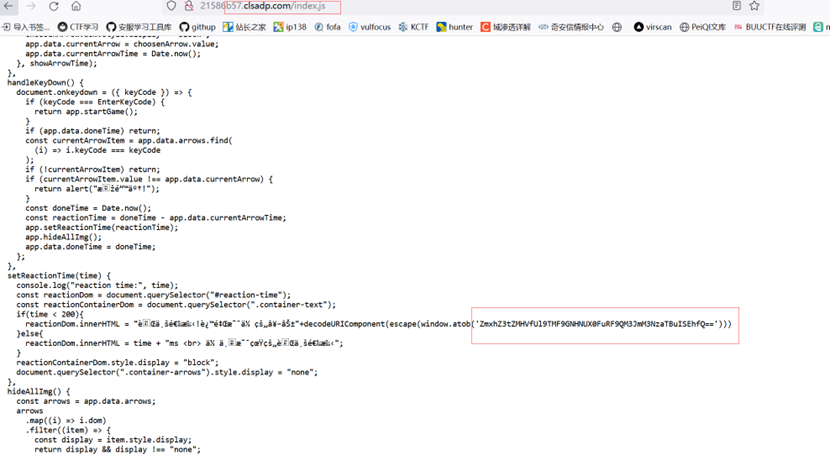Click the '.container-arrows' querySelector line
Image resolution: width=830 pixels, height=455 pixels.
(167, 372)
